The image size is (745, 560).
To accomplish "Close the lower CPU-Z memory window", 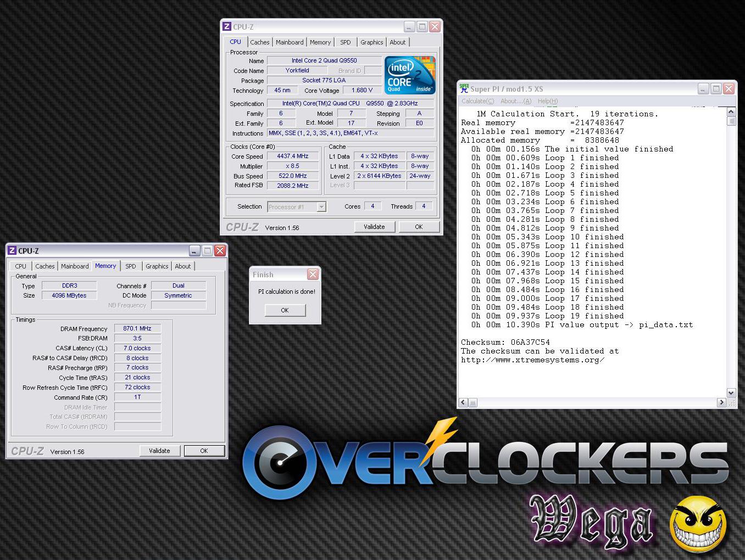I will tap(220, 250).
